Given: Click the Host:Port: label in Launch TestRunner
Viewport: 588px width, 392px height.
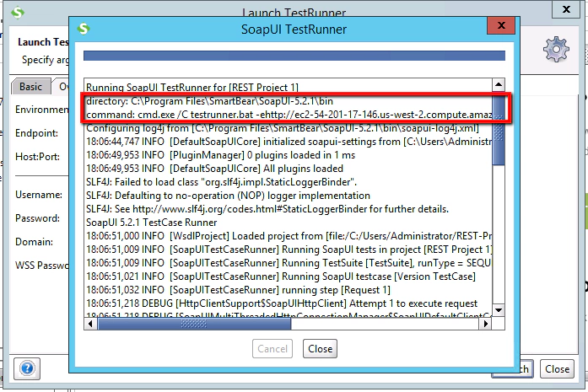Looking at the screenshot, I should (x=37, y=157).
